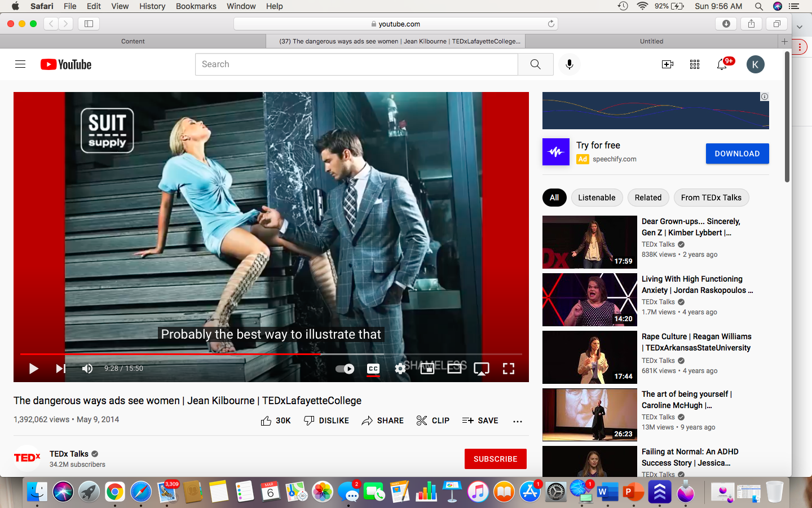Open Failing at Normal ADHD video title
This screenshot has width=812, height=508.
click(x=690, y=457)
